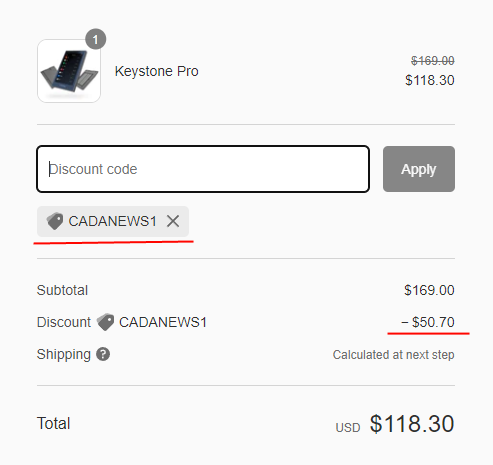The width and height of the screenshot is (493, 465).
Task: Click the $169.00 subtotal amount
Action: point(429,290)
